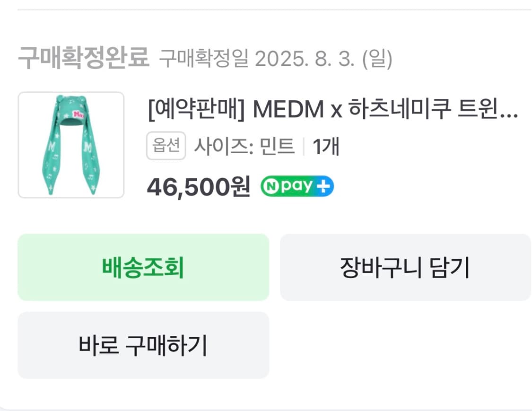Open the mint beanie product thumbnail

(x=71, y=145)
